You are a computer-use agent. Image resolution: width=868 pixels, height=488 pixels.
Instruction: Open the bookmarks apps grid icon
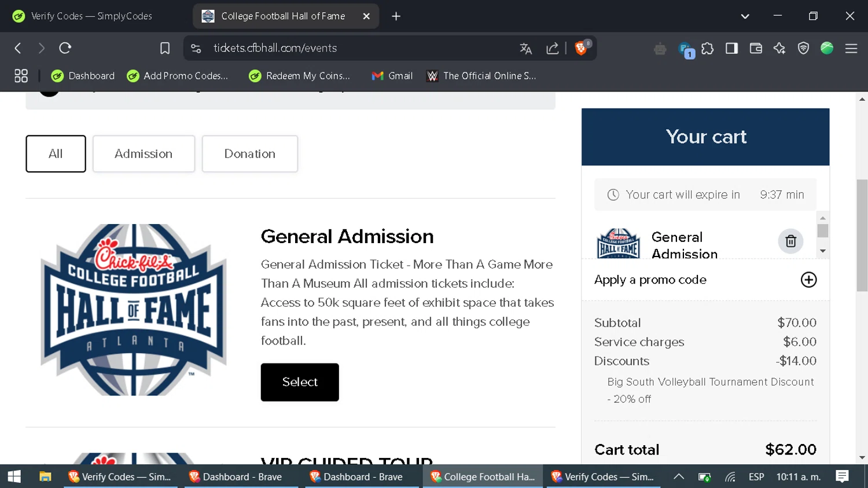(x=21, y=76)
